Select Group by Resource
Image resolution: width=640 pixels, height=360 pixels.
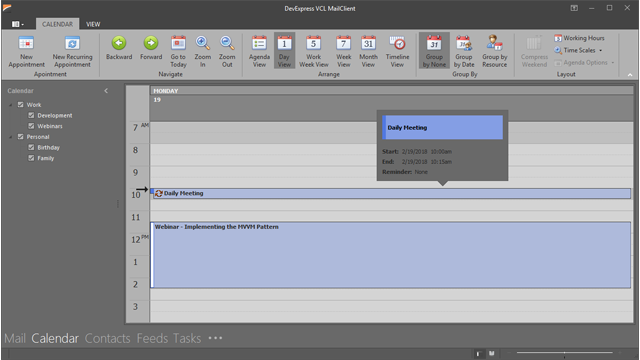[494, 51]
